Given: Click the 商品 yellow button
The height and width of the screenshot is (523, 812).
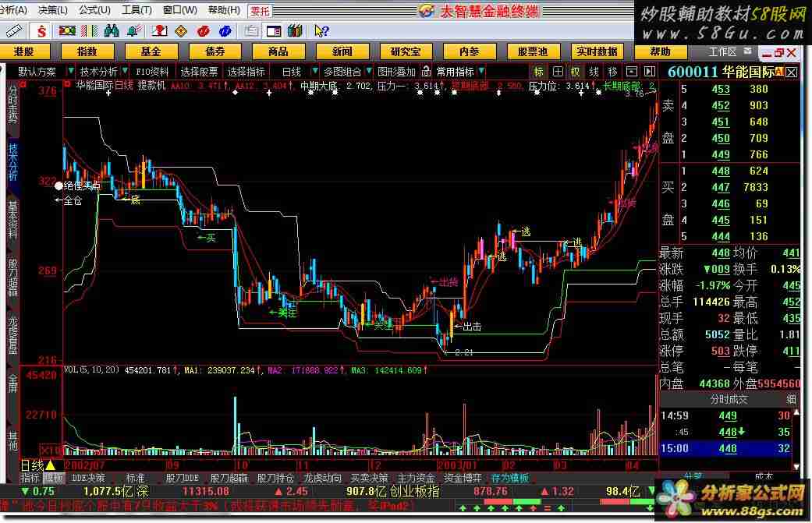Looking at the screenshot, I should (278, 51).
